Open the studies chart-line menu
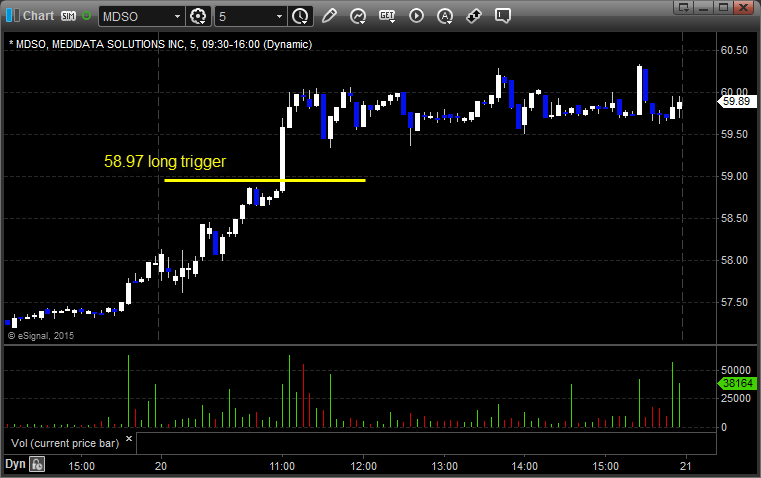This screenshot has width=761, height=478. click(358, 16)
